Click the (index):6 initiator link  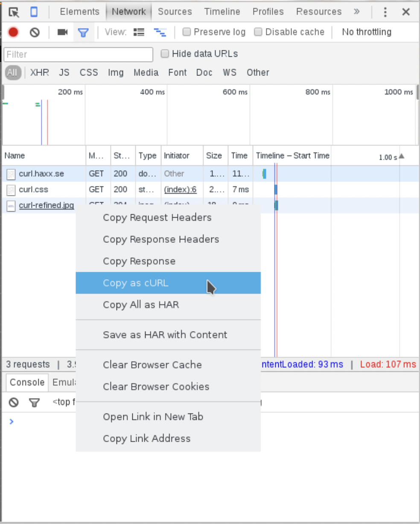click(x=180, y=189)
